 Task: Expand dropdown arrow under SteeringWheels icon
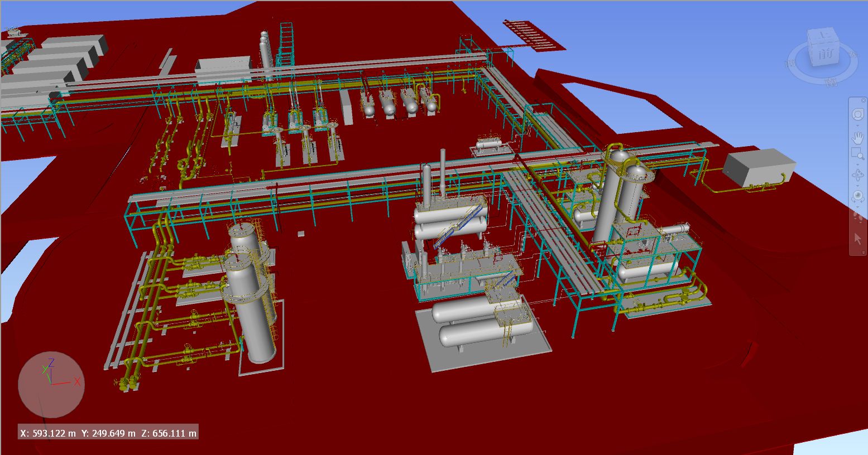(x=857, y=124)
